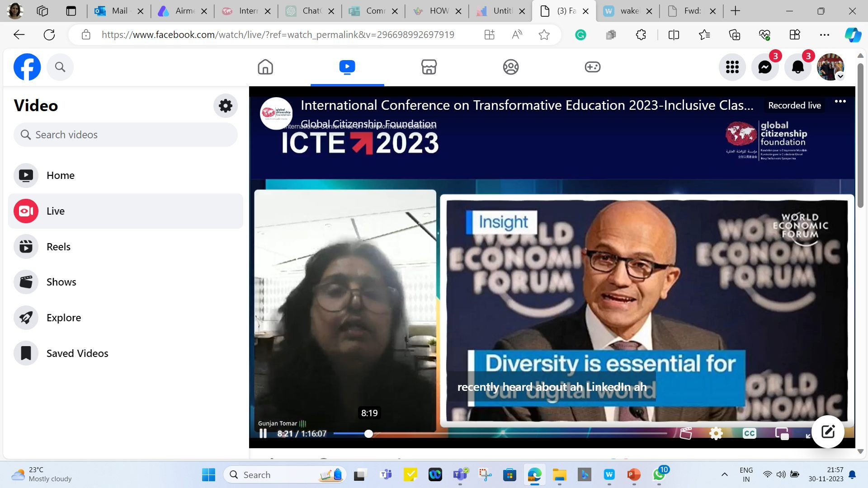Screen dimensions: 868x488
Task: Open Edge Settings and more menu
Action: (x=825, y=35)
